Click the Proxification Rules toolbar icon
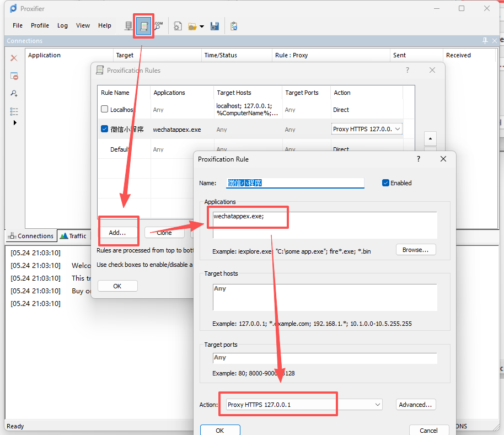This screenshot has width=504, height=435. click(144, 26)
